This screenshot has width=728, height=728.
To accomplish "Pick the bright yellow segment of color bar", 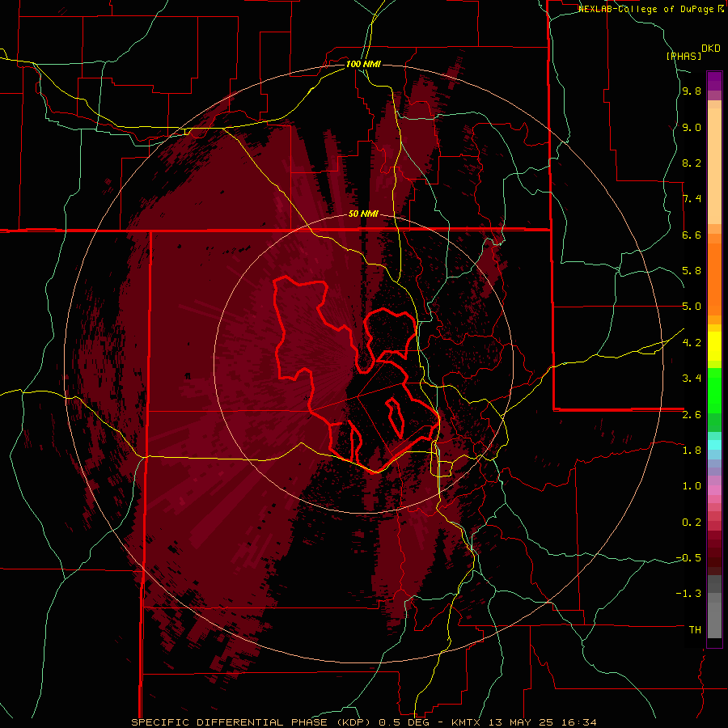I will 714,346.
